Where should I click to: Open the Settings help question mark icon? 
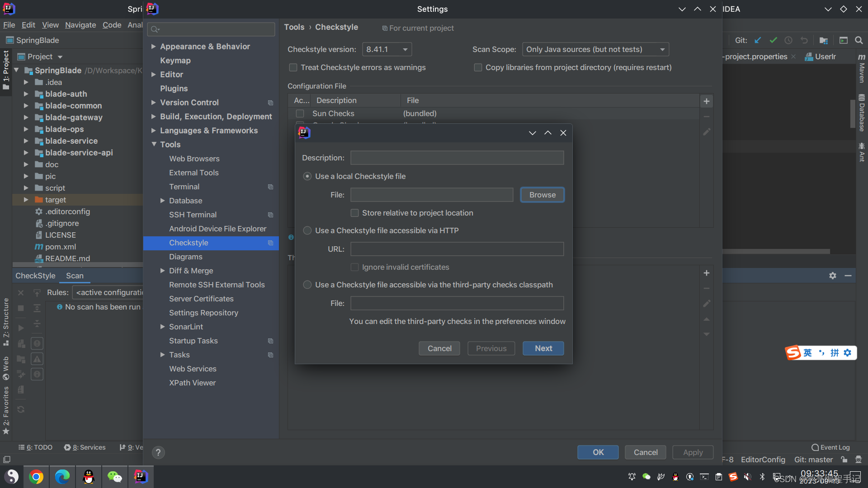(x=158, y=452)
